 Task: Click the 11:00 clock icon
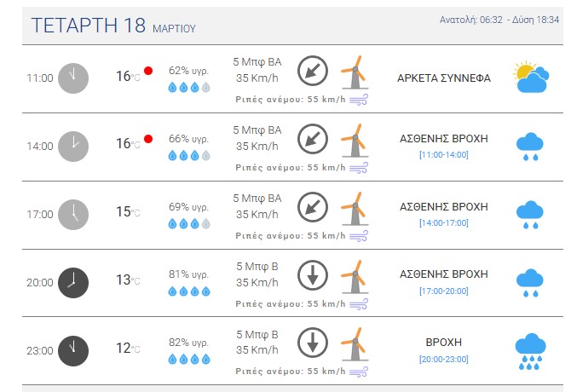click(x=72, y=78)
